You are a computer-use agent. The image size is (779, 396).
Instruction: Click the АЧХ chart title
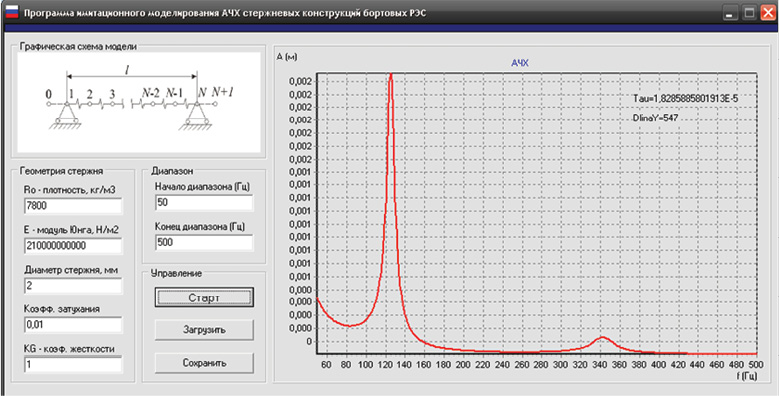point(520,64)
